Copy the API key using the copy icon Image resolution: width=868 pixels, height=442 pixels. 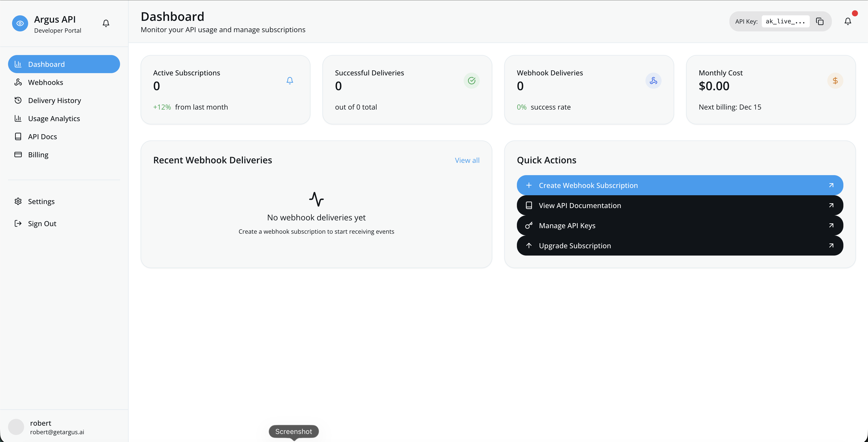pos(820,21)
